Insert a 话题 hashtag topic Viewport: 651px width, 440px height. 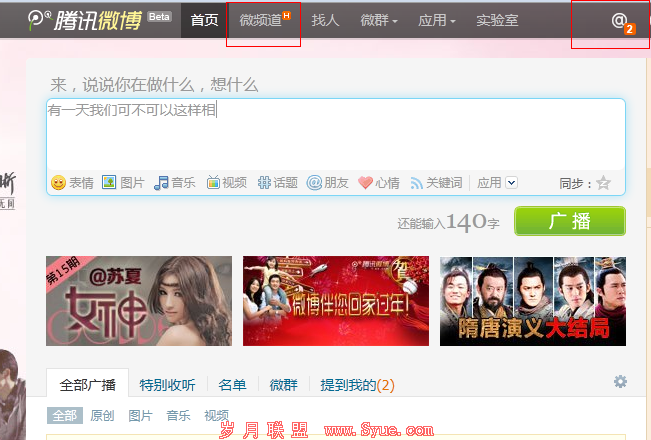[x=264, y=183]
